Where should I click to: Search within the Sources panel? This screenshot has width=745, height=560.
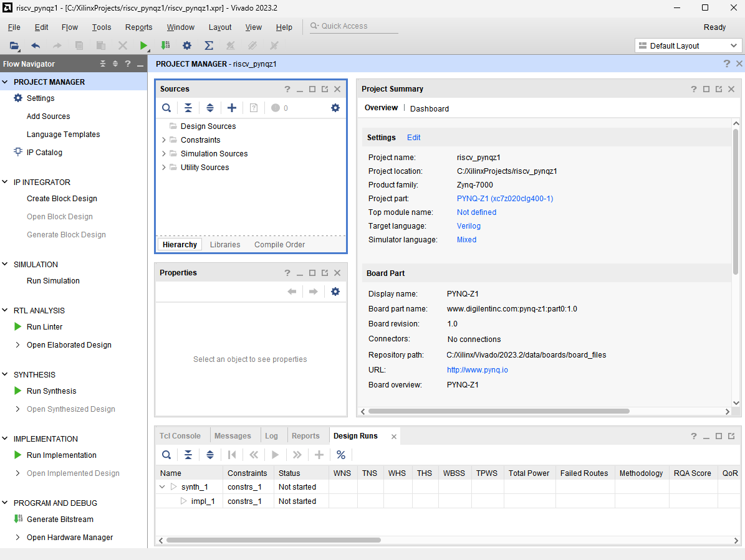tap(166, 108)
